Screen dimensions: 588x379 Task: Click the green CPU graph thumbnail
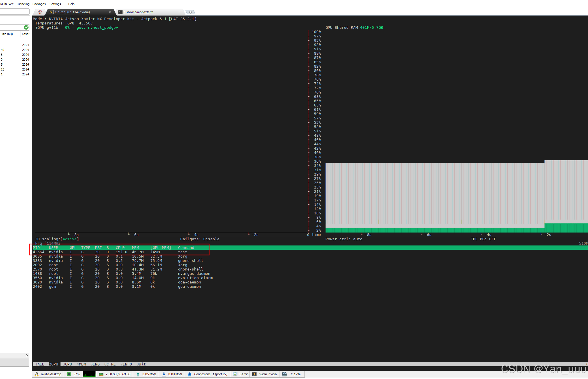coord(89,374)
